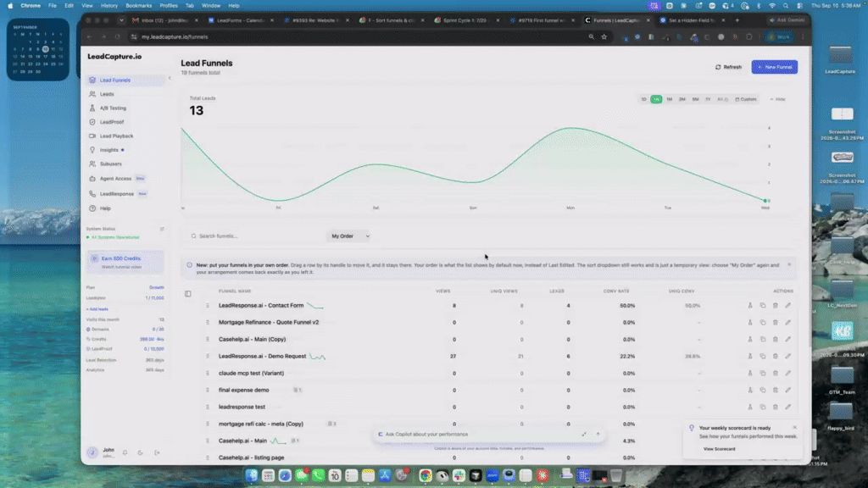The image size is (868, 488).
Task: Go to A/B Testing in sidebar
Action: point(125,108)
